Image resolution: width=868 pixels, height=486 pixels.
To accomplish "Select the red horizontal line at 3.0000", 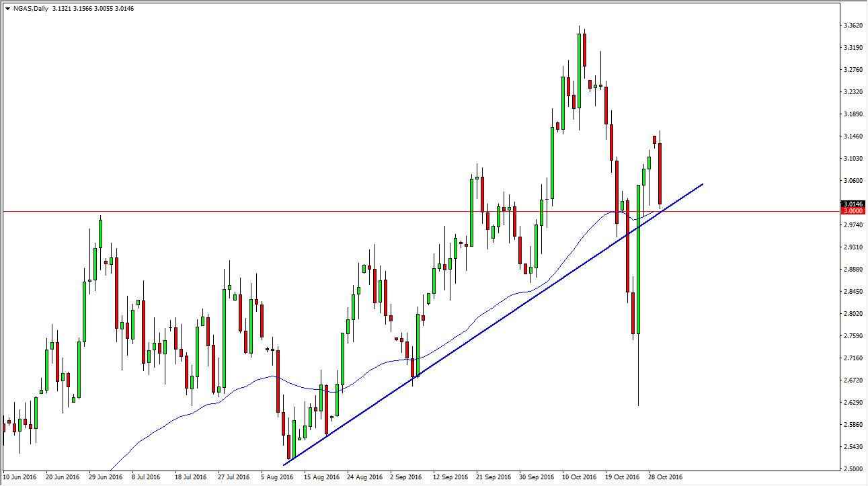I will click(x=420, y=211).
